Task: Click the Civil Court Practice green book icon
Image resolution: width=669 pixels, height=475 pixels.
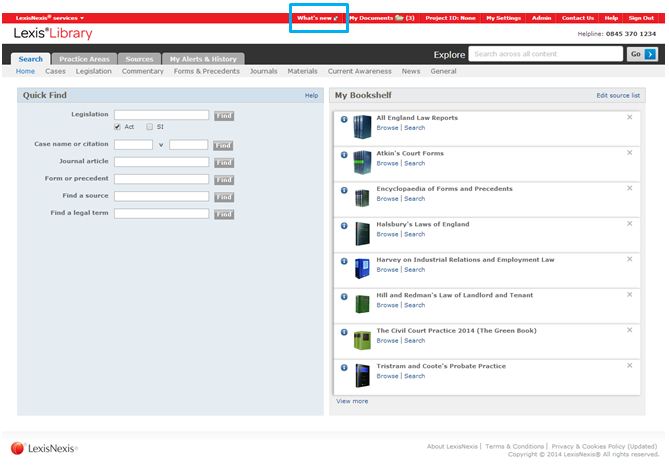Action: 362,337
